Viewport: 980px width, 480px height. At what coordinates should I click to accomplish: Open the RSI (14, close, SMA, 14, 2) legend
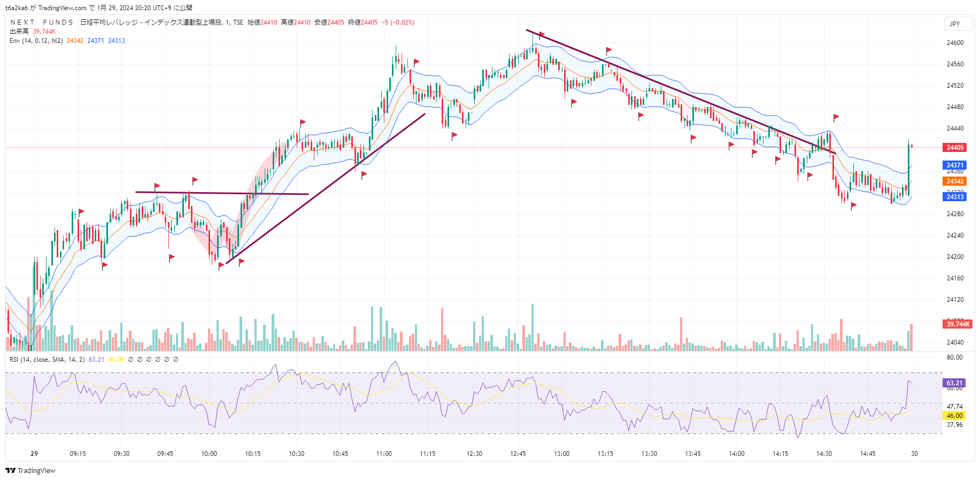coord(47,360)
